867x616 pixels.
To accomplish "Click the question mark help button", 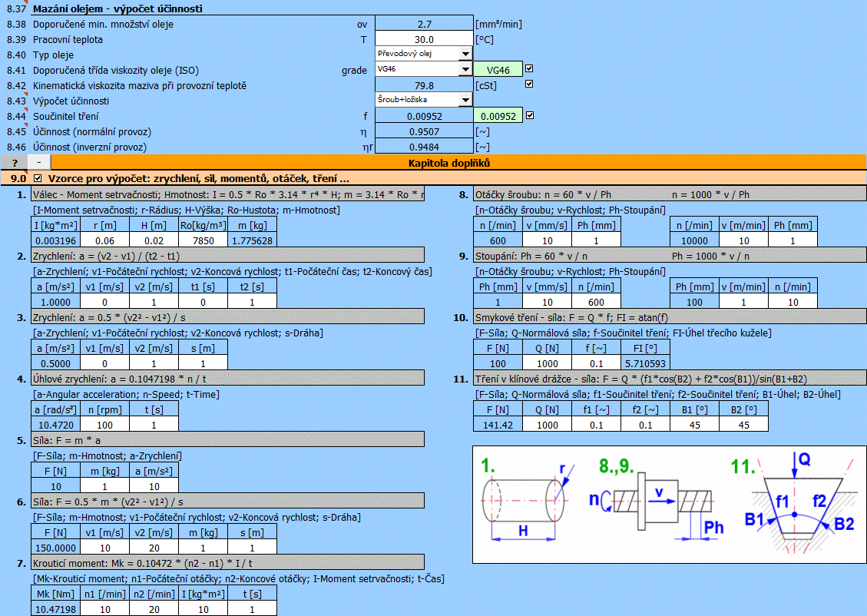I will click(14, 163).
